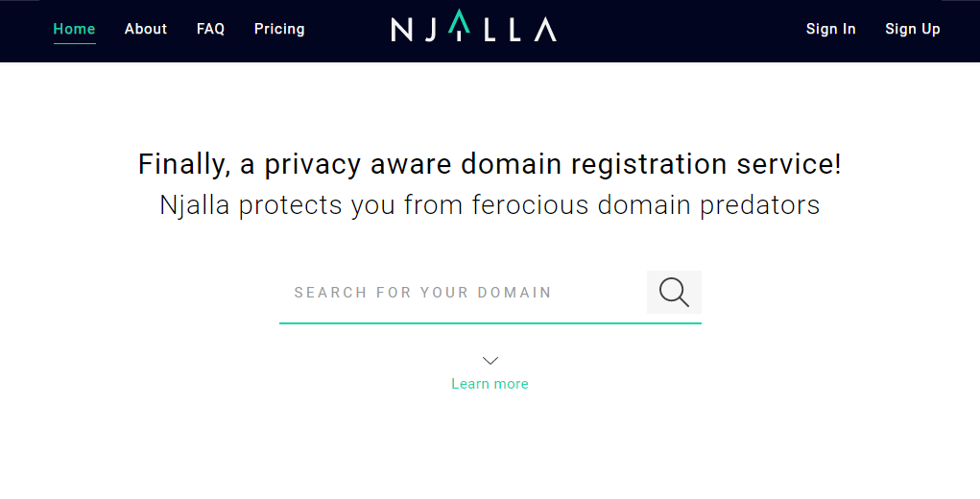This screenshot has width=980, height=499.
Task: Expand the down chevron above Learn more
Action: (x=490, y=361)
